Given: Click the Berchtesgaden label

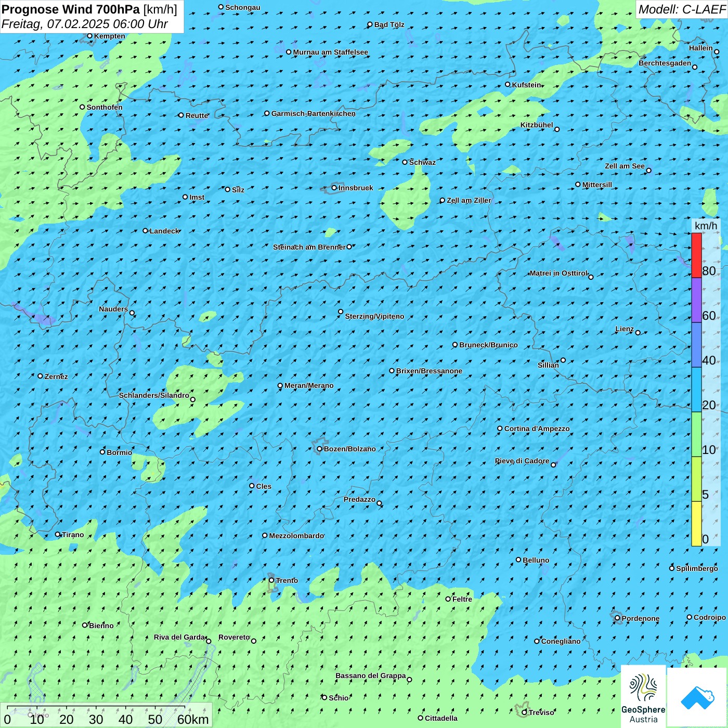Looking at the screenshot, I should coord(665,63).
